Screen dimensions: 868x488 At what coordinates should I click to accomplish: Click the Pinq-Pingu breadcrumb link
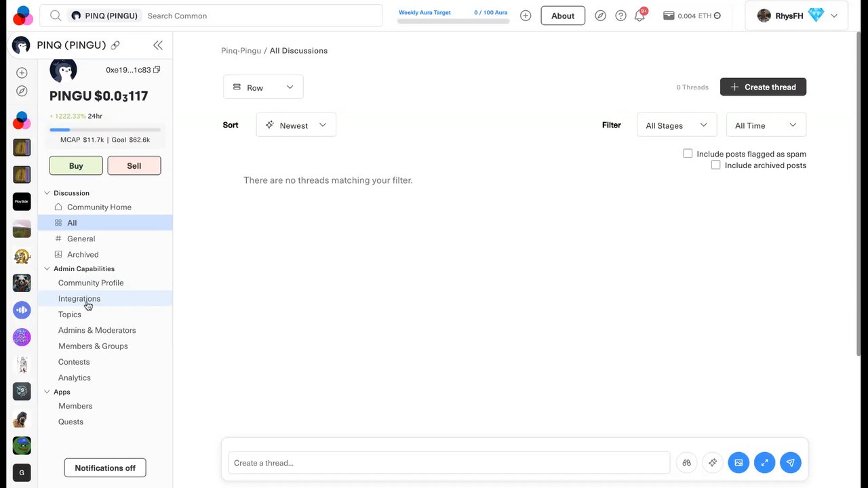coord(241,51)
